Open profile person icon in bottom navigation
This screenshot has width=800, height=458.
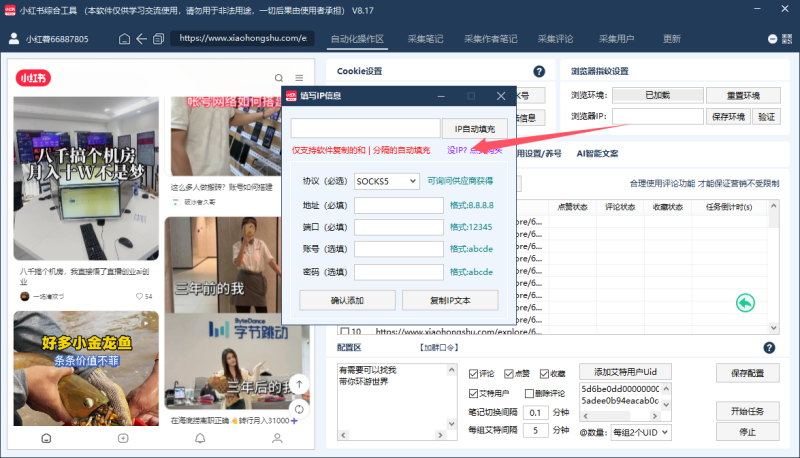[277, 438]
